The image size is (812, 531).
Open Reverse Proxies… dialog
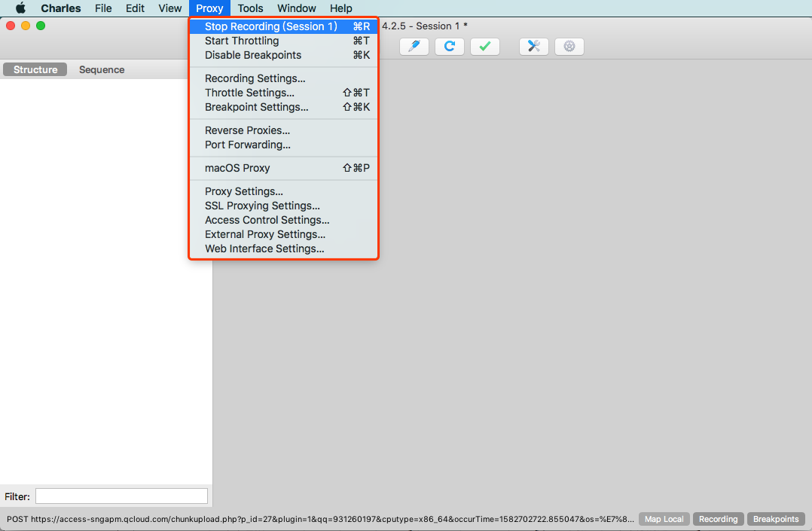pyautogui.click(x=283, y=130)
